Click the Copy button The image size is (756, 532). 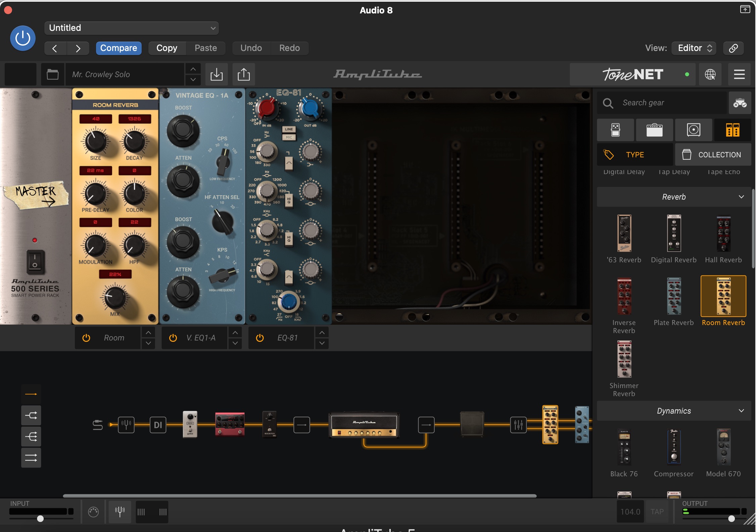coord(167,48)
